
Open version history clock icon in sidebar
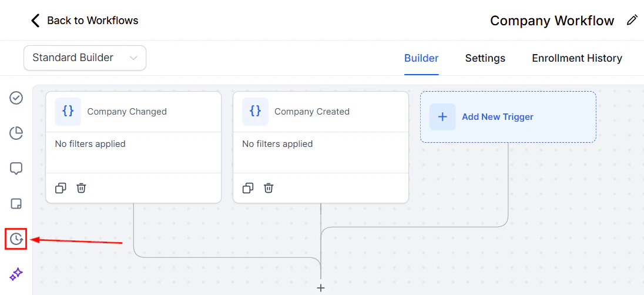pos(16,239)
